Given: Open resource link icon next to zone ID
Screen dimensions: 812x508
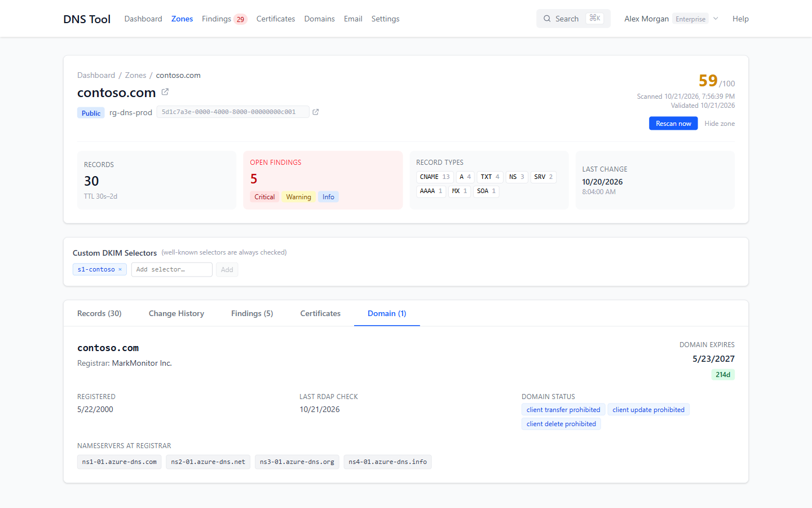Looking at the screenshot, I should pyautogui.click(x=316, y=112).
